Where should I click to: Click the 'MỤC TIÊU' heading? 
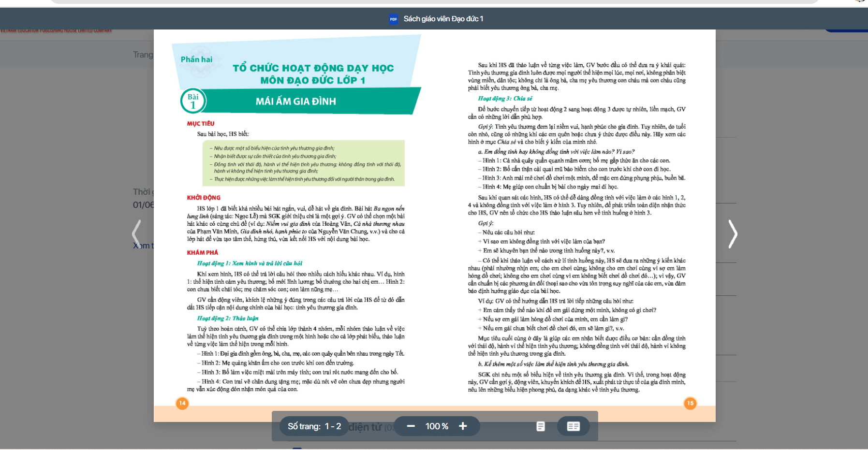click(201, 124)
